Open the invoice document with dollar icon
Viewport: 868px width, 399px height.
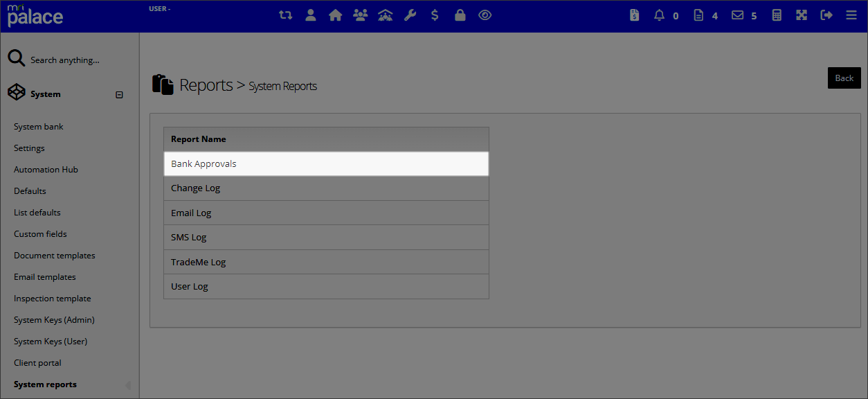pos(634,15)
